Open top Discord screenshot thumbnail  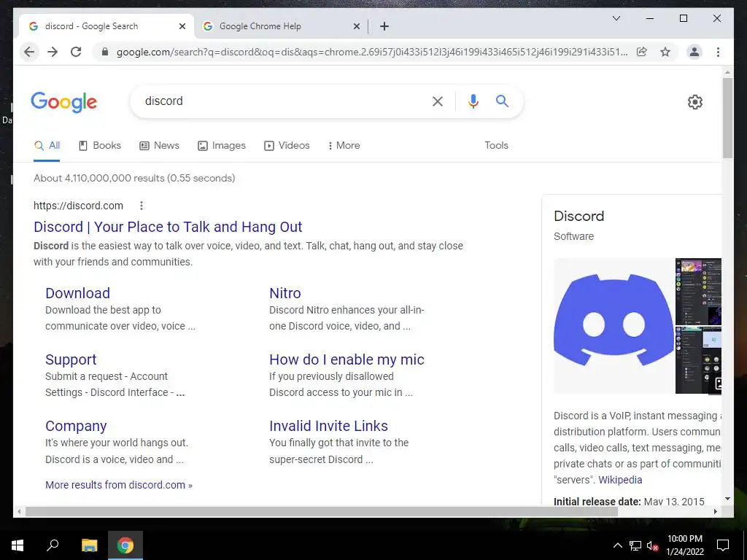698,292
